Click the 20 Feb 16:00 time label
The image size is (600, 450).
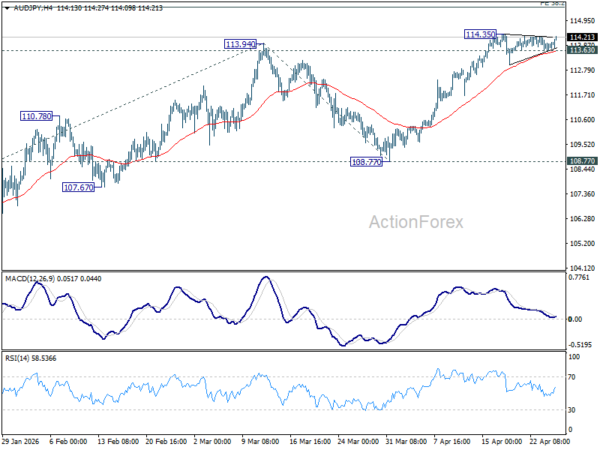166,441
